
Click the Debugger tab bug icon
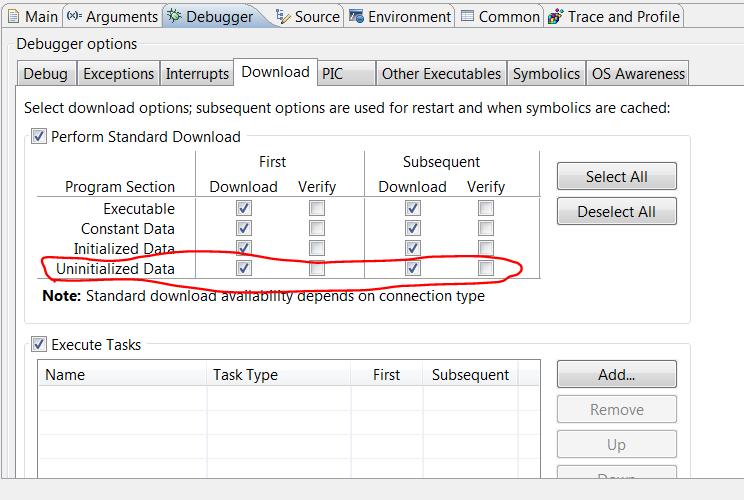point(174,16)
